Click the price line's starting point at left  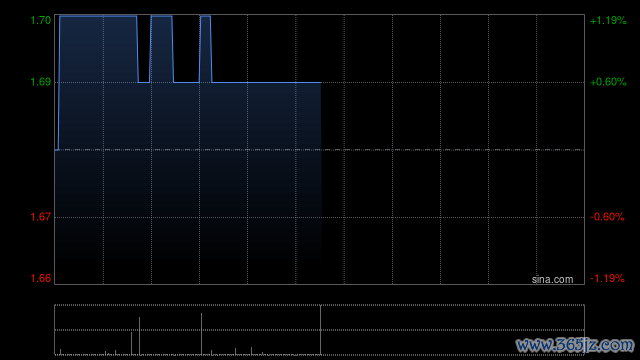[x=56, y=150]
